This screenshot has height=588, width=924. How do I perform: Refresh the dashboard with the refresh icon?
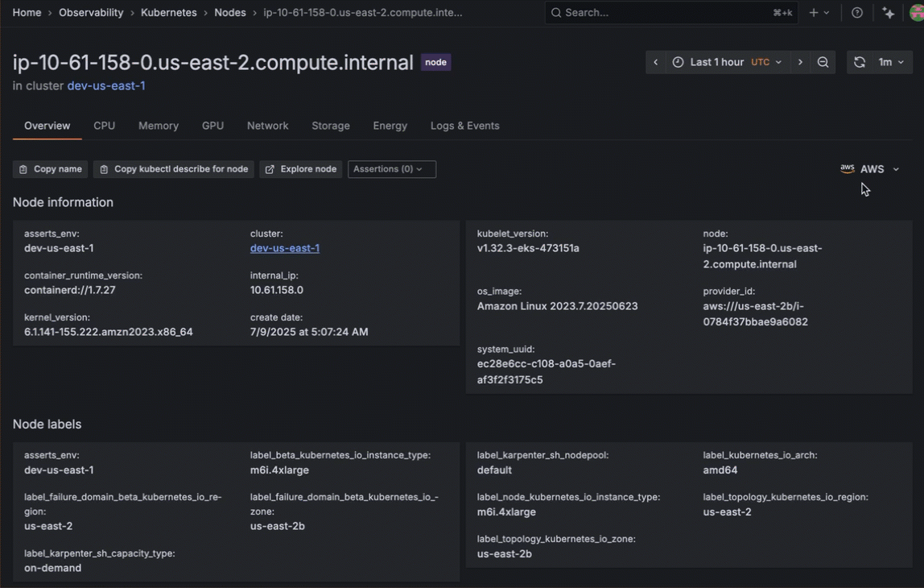coord(859,62)
